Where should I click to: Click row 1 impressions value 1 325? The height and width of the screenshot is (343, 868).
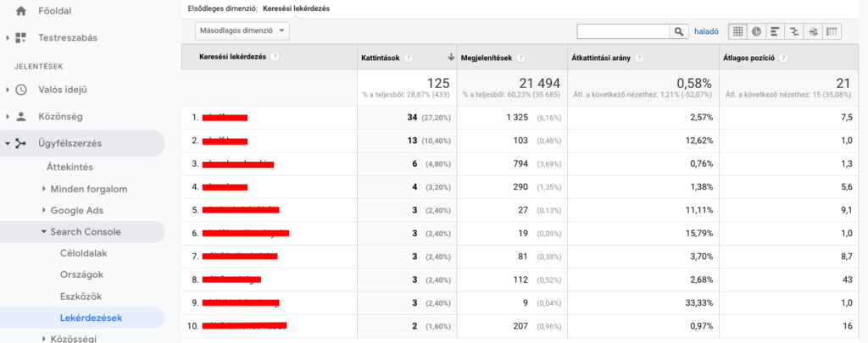pos(517,117)
